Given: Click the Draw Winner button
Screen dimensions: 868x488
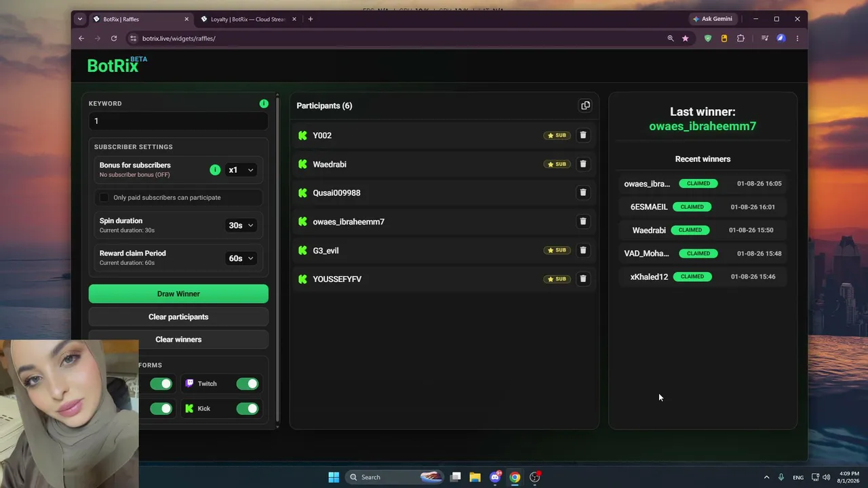Looking at the screenshot, I should pyautogui.click(x=178, y=293).
